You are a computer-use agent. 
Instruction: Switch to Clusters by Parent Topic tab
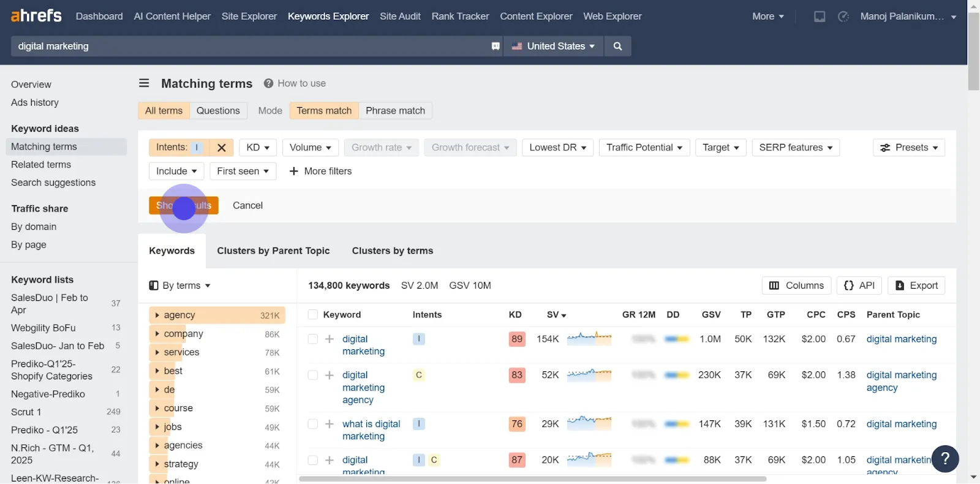(273, 251)
